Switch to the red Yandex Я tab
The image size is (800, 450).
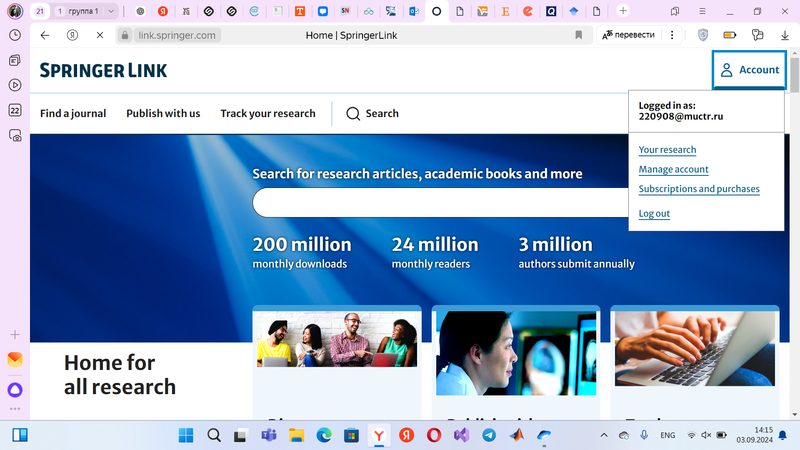[163, 11]
